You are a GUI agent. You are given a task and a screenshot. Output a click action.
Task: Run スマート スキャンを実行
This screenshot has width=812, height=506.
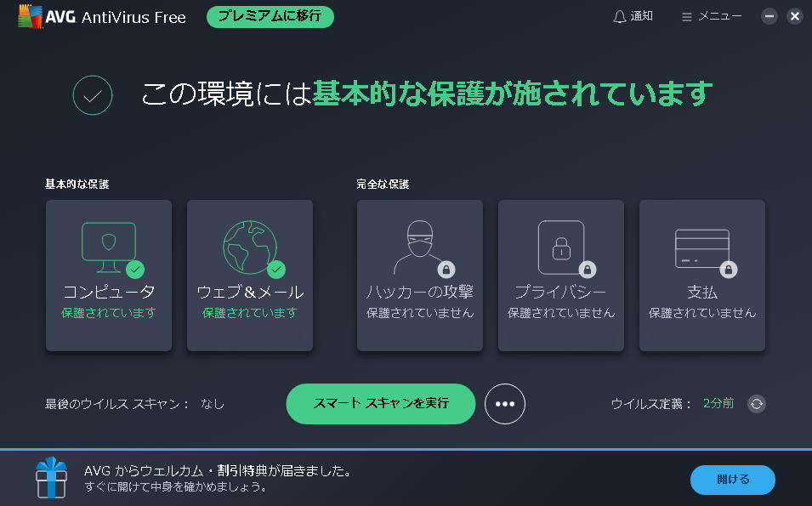pyautogui.click(x=380, y=404)
